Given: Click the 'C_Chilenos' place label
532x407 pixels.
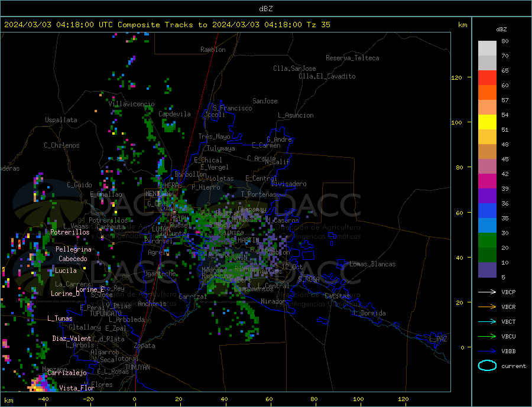Looking at the screenshot, I should coord(61,145).
